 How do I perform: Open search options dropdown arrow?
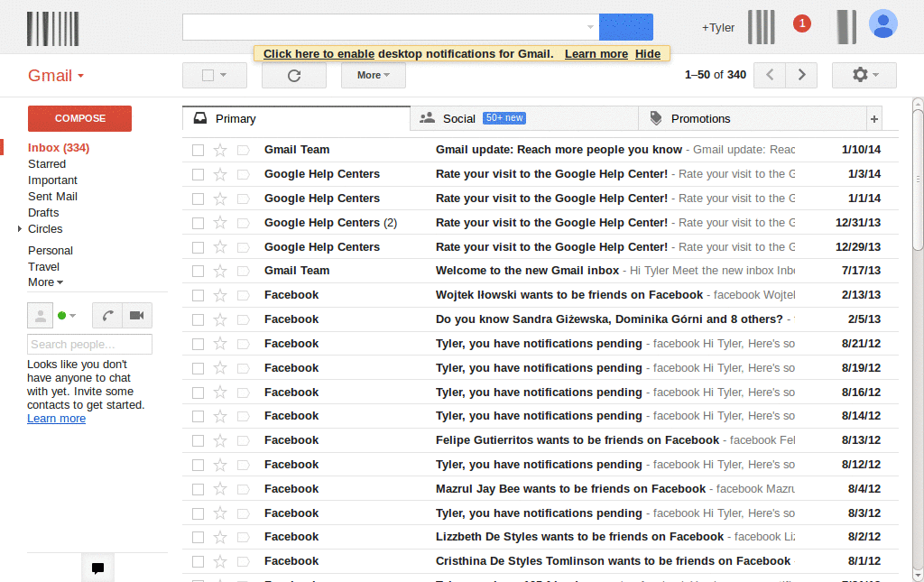[x=590, y=27]
